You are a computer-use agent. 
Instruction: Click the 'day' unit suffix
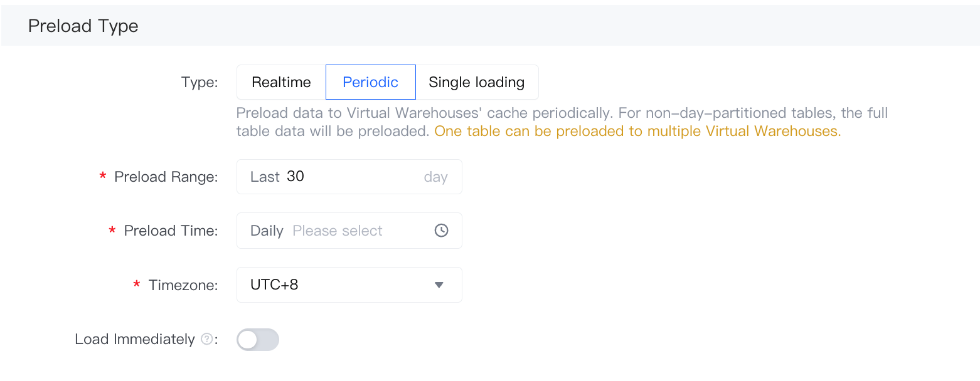(x=435, y=177)
